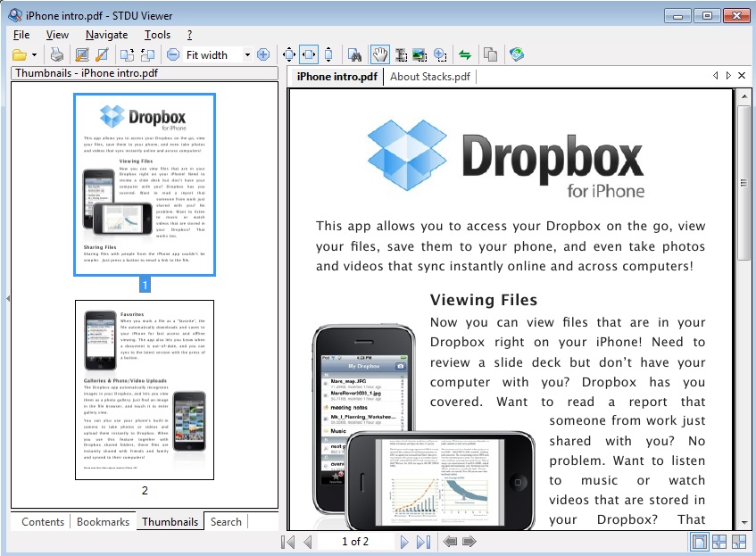Click the Print toolbar icon
This screenshot has height=556, width=756.
[x=57, y=54]
